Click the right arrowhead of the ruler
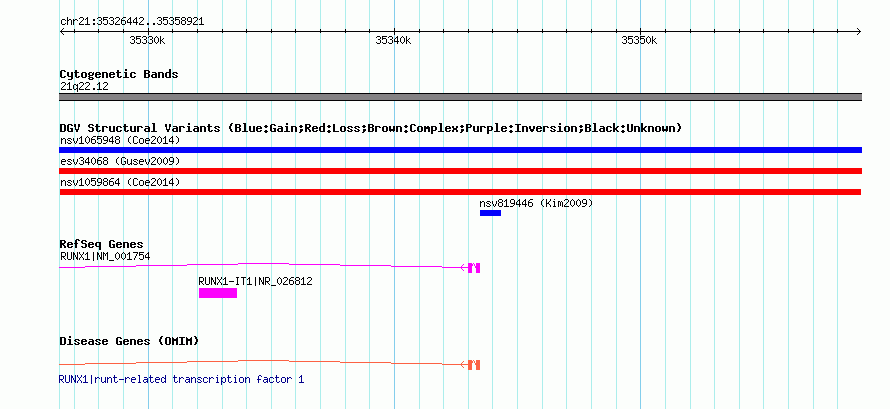 (858, 32)
